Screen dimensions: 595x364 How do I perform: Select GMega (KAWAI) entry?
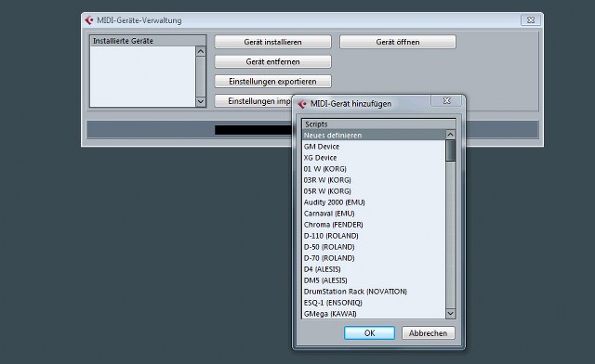click(374, 314)
